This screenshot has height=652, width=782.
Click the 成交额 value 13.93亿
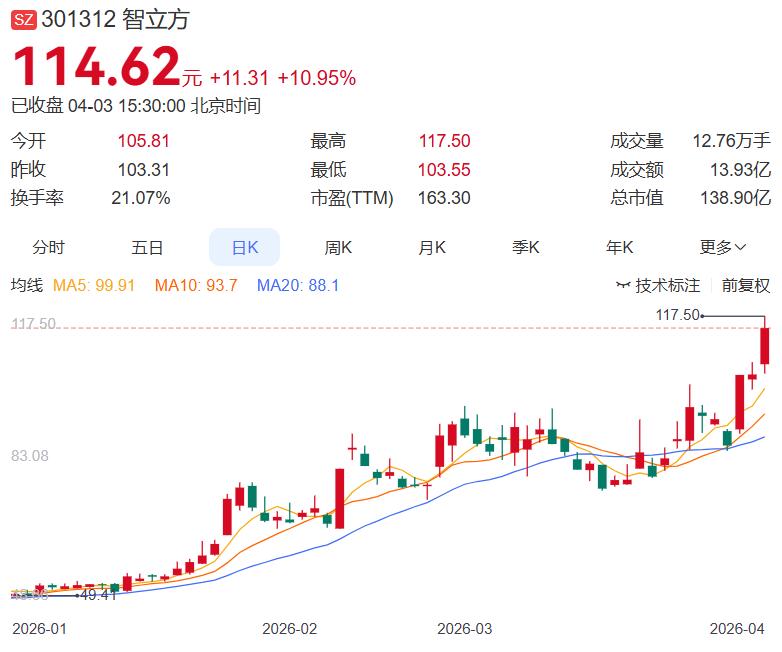click(x=740, y=170)
